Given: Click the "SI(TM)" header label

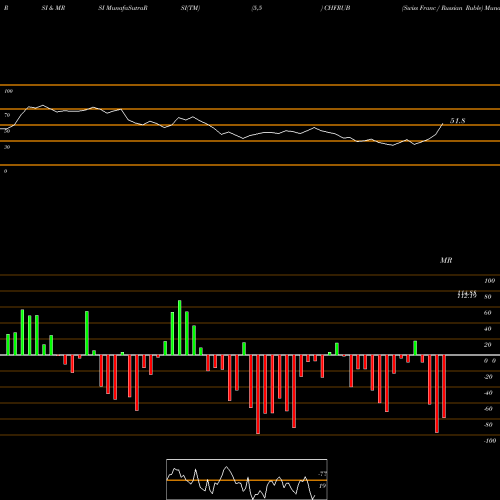Looking at the screenshot, I should point(190,8).
